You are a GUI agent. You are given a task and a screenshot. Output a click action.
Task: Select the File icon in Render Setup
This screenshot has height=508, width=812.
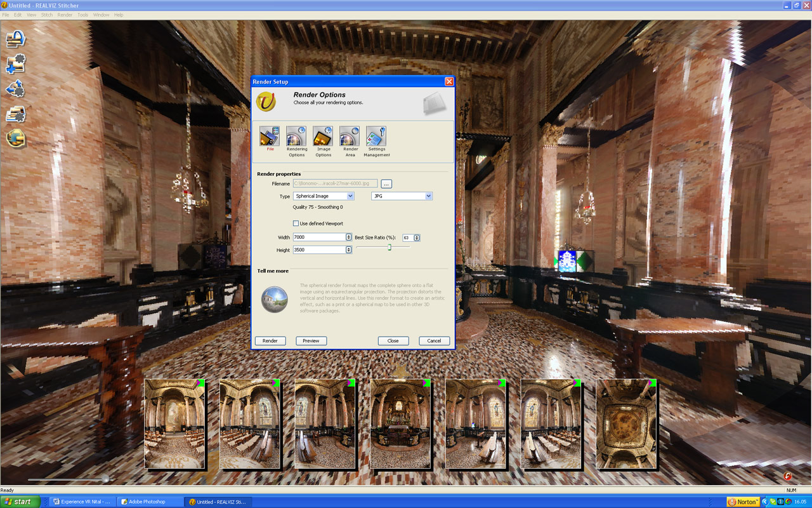pos(270,137)
